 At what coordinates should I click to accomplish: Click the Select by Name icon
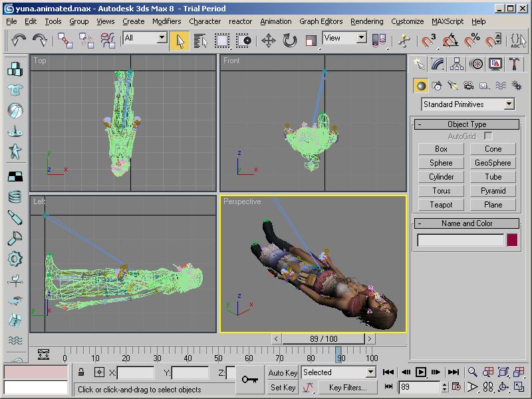[200, 41]
